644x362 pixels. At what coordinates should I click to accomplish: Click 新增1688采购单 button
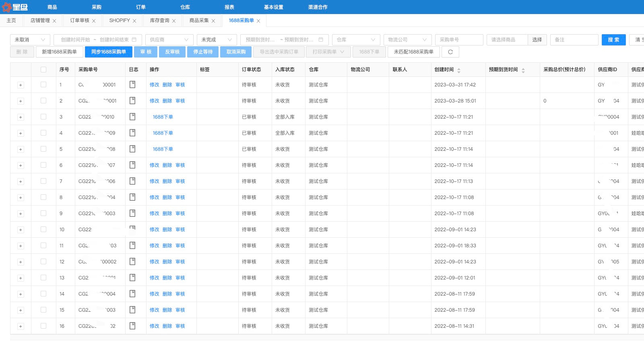59,52
